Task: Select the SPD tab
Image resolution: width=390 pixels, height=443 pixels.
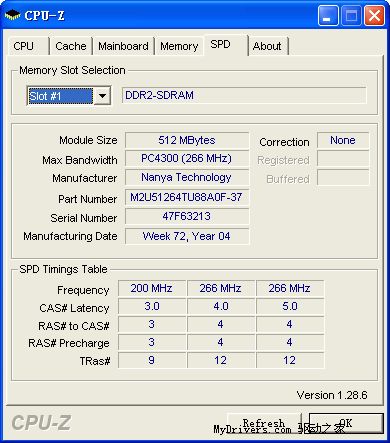Action: point(225,45)
